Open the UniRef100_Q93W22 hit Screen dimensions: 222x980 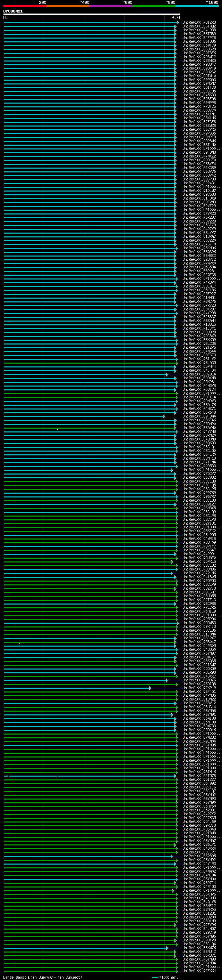(x=199, y=57)
